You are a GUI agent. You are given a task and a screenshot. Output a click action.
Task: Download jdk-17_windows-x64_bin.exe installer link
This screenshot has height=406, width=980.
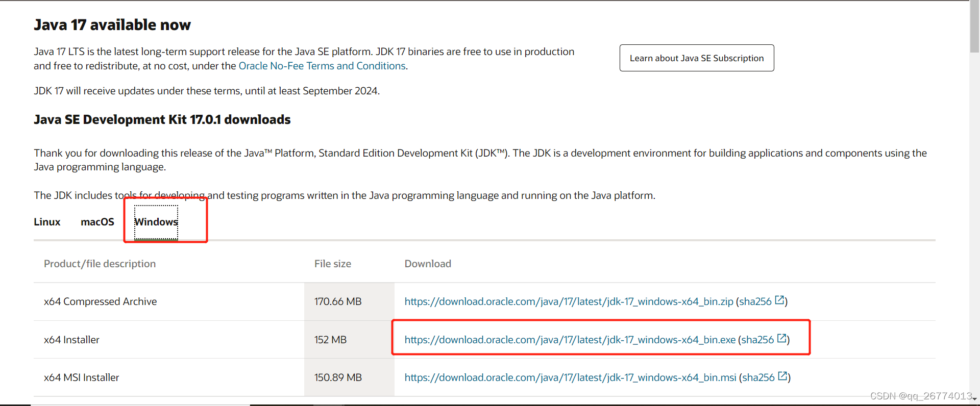click(570, 340)
